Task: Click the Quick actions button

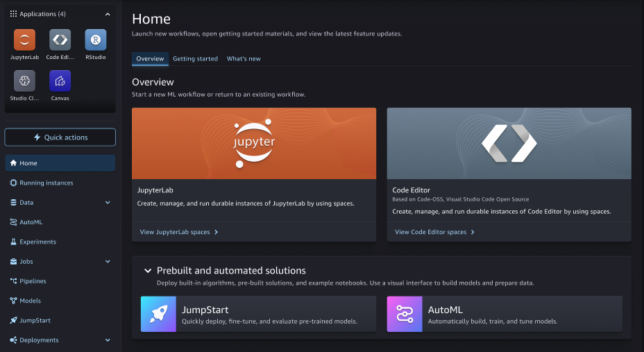Action: click(60, 137)
